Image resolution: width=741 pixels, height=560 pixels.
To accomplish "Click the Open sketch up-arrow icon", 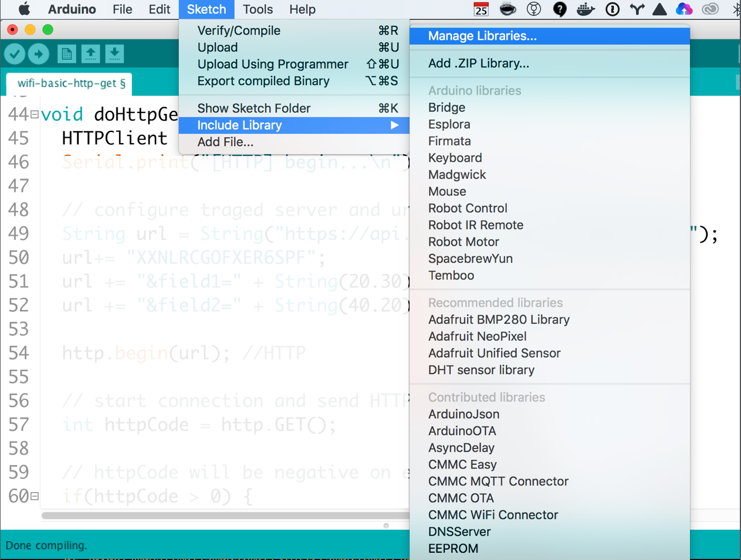I will click(x=90, y=54).
